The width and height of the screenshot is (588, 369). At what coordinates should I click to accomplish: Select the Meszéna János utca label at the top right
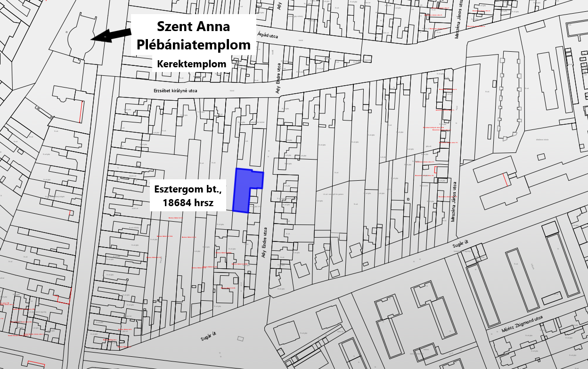click(x=457, y=22)
